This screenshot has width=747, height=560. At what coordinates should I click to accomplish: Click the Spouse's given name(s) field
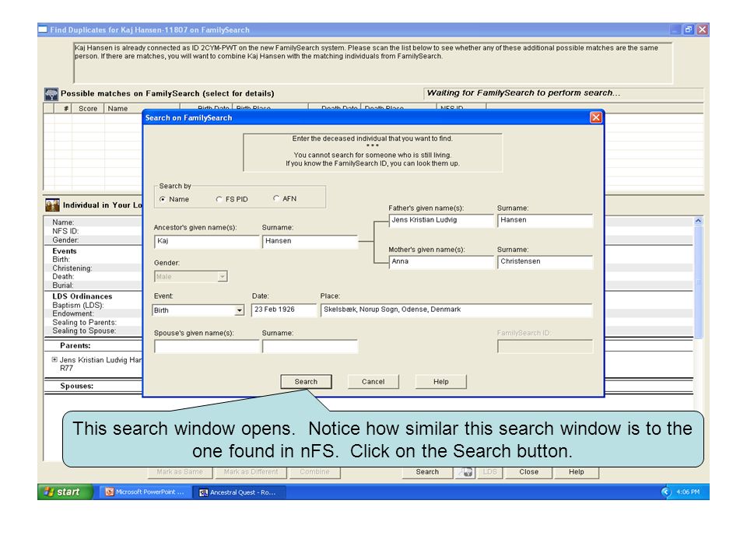207,347
